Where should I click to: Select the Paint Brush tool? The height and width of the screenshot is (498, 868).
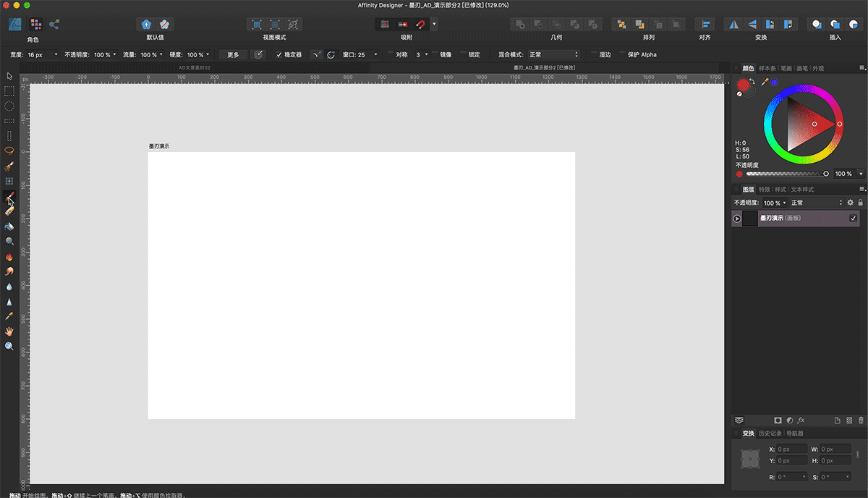coord(9,197)
